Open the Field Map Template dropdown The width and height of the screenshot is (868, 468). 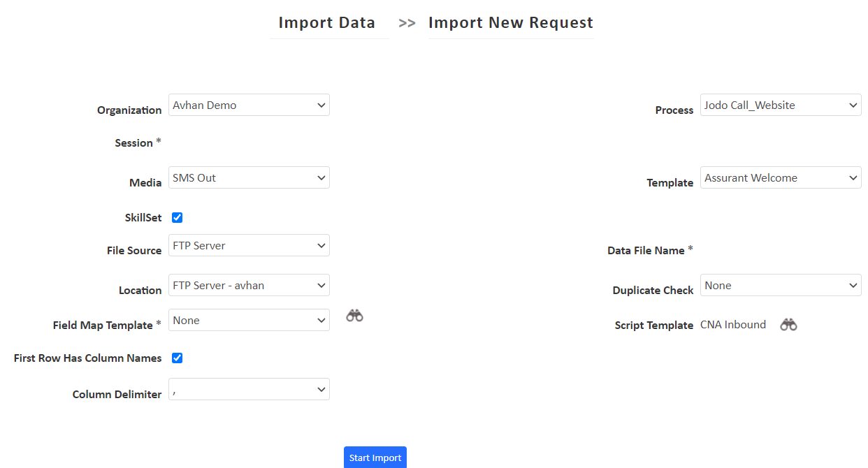tap(248, 320)
